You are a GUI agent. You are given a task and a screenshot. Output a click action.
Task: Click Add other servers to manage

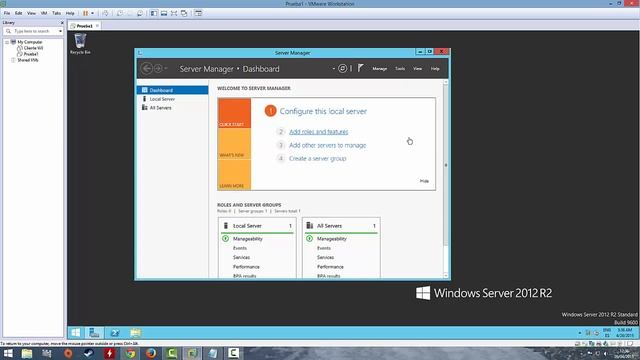327,145
